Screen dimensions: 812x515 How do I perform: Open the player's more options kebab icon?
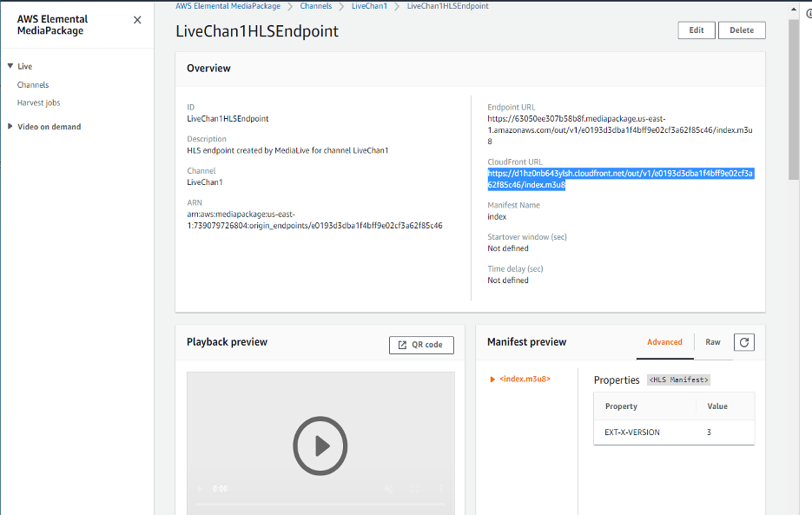tap(440, 489)
